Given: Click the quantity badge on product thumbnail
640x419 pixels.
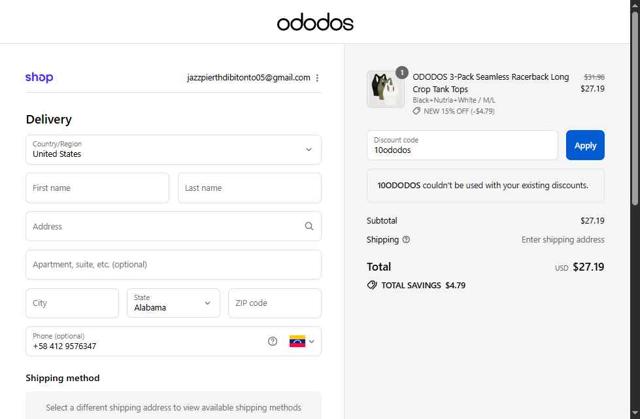Looking at the screenshot, I should [x=402, y=73].
